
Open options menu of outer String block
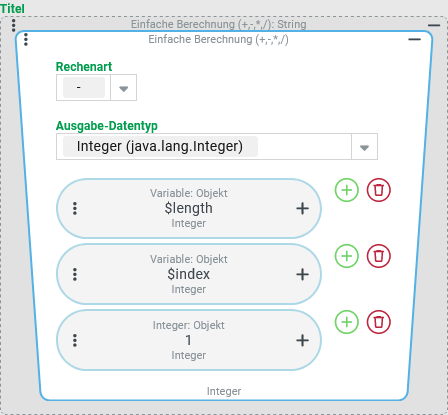pyautogui.click(x=13, y=25)
